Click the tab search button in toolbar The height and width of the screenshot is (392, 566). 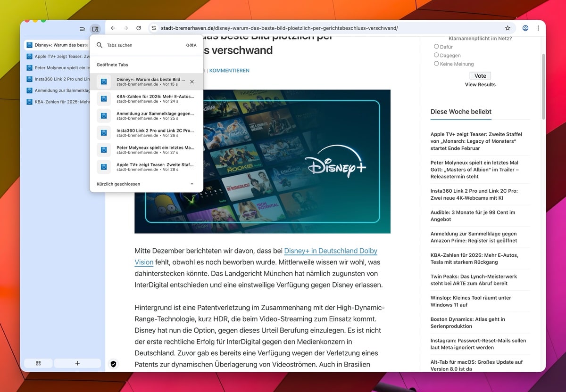pyautogui.click(x=95, y=29)
